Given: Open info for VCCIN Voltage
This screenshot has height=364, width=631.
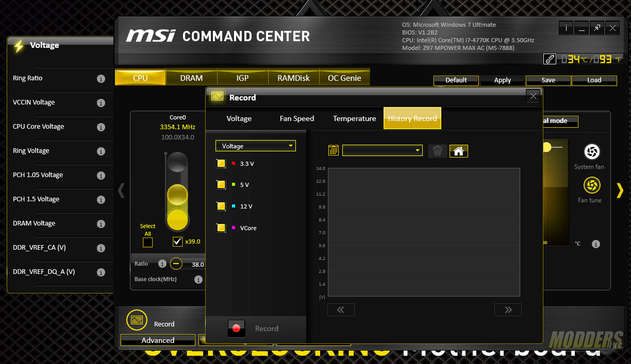Looking at the screenshot, I should tap(101, 103).
